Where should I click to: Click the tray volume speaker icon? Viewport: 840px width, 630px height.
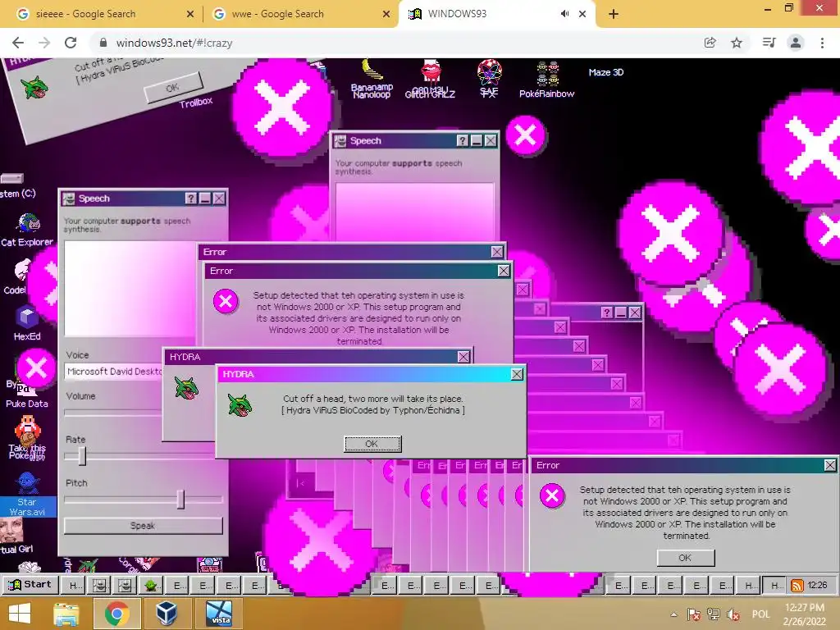[x=733, y=614]
